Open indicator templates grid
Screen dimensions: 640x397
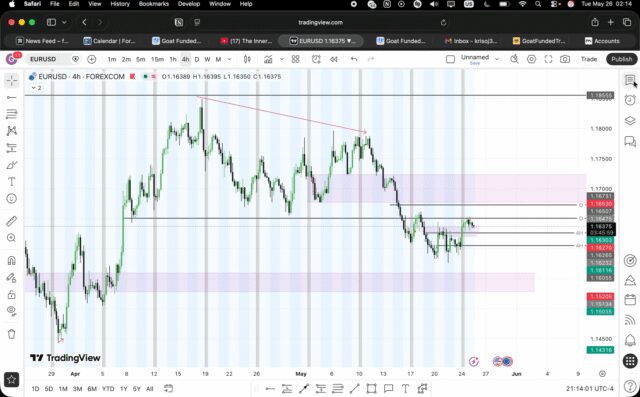tap(296, 59)
